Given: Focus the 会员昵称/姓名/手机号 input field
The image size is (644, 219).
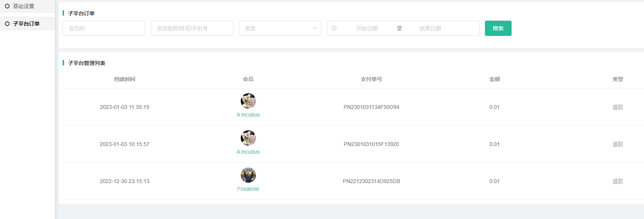Looking at the screenshot, I should [x=192, y=28].
